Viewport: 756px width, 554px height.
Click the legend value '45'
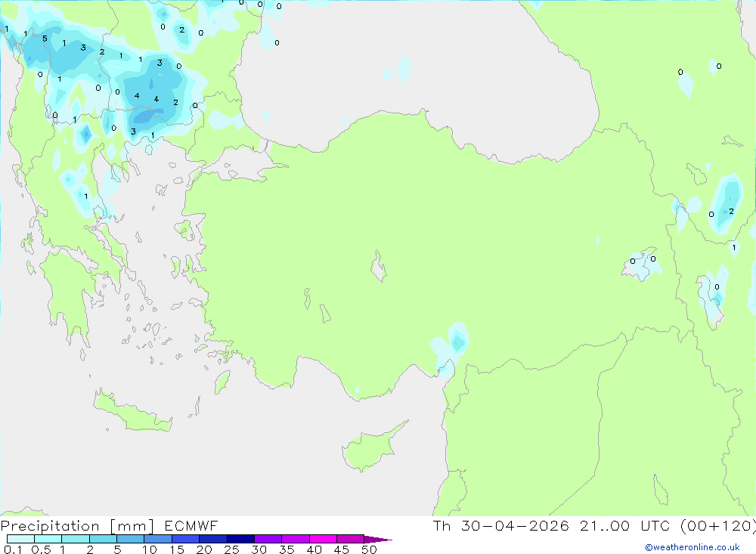click(x=342, y=549)
